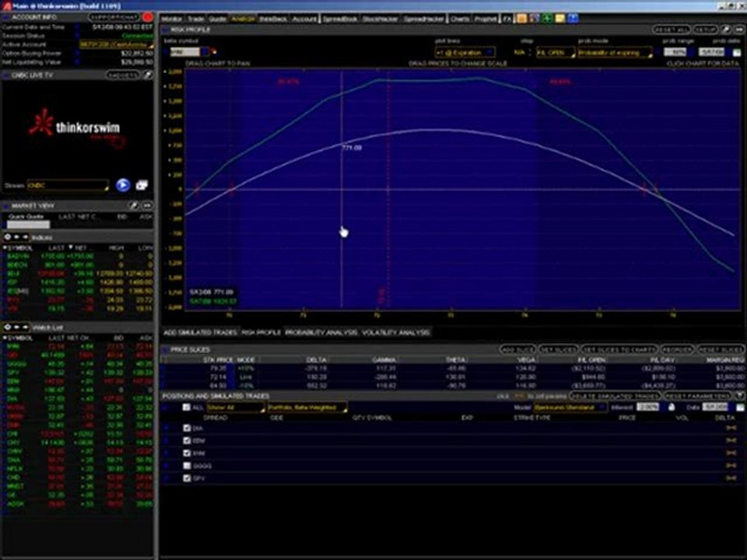The height and width of the screenshot is (560, 747).
Task: Click orange analyze icon on SPY row
Action: point(731,478)
